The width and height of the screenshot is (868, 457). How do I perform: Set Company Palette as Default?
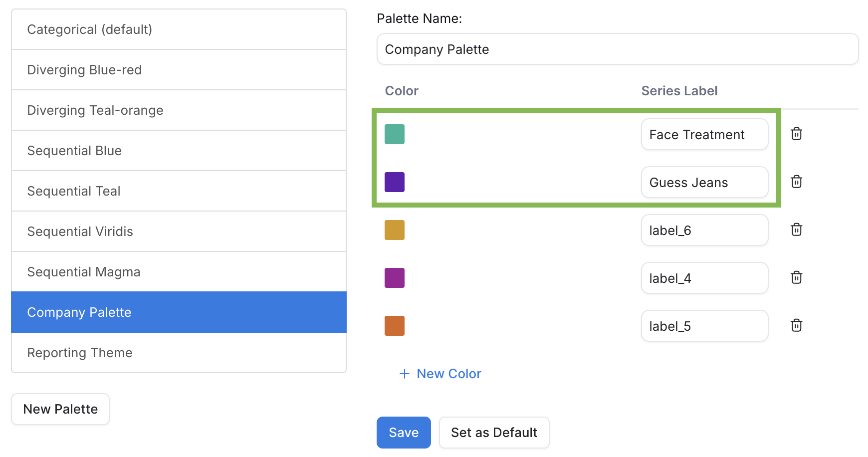pos(493,432)
